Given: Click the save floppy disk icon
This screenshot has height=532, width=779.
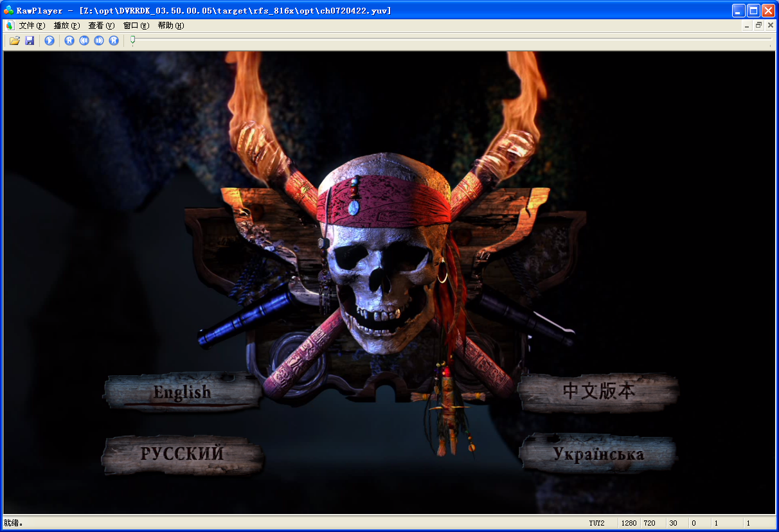Looking at the screenshot, I should [x=30, y=40].
